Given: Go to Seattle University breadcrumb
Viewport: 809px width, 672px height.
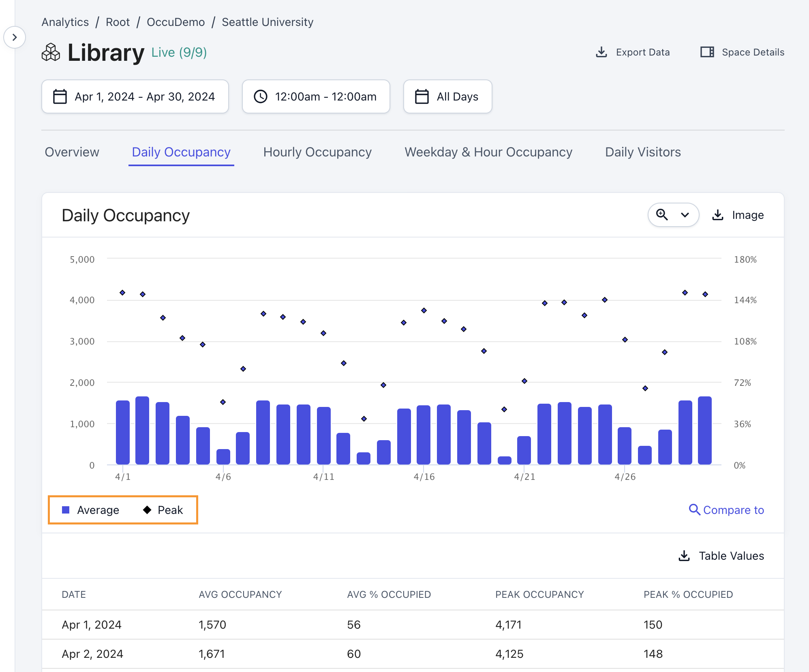Looking at the screenshot, I should tap(268, 22).
